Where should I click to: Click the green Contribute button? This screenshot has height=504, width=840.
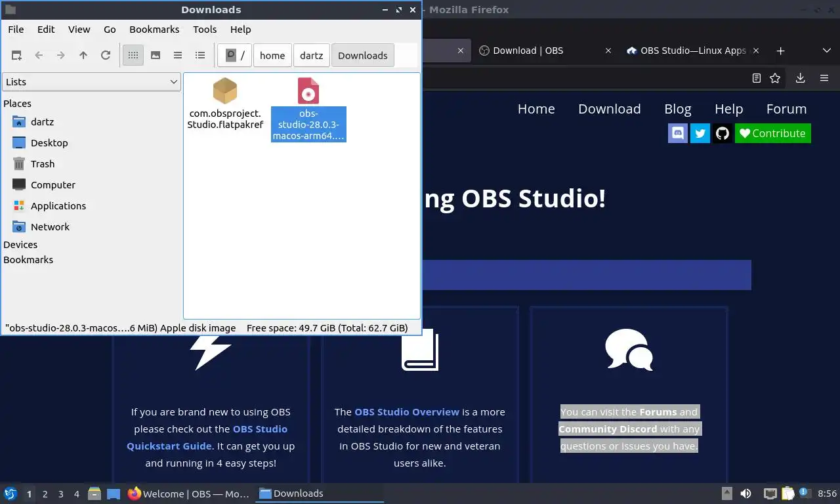(773, 133)
